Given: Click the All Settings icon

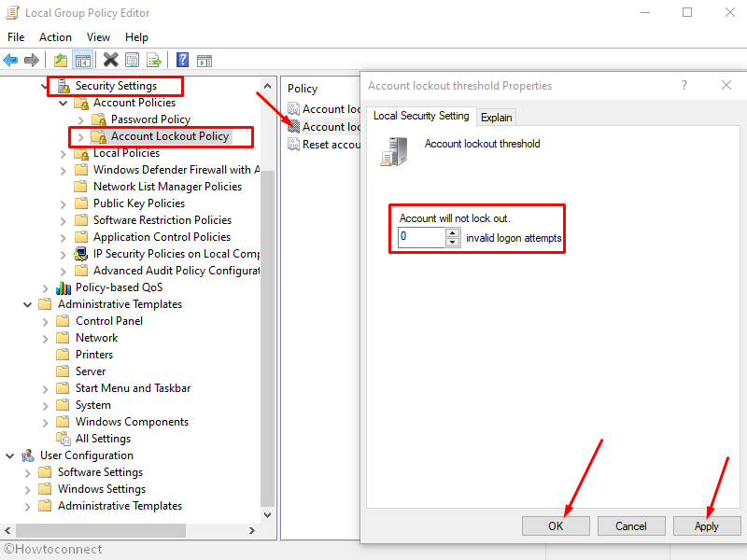Looking at the screenshot, I should 63,439.
